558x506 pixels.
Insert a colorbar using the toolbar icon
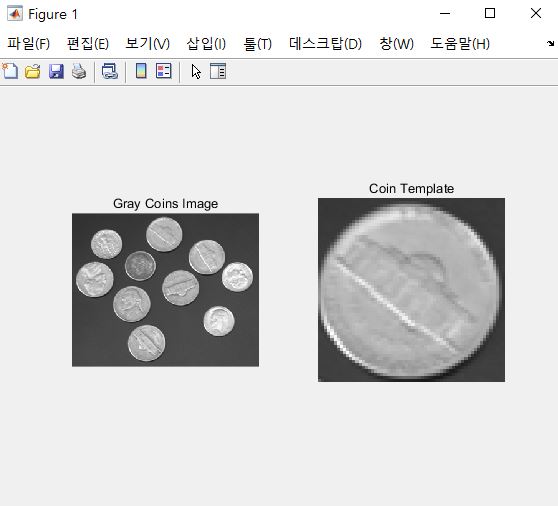[141, 71]
